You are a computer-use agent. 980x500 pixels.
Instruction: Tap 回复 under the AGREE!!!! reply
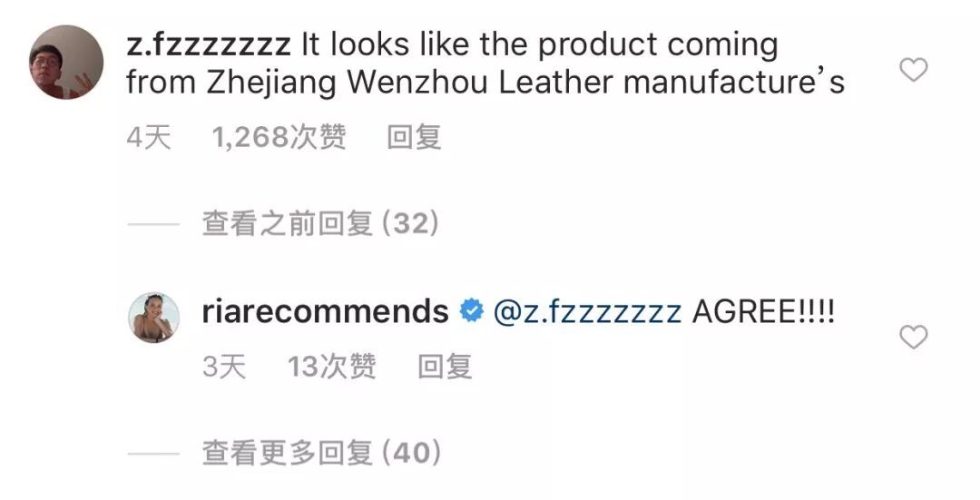tap(445, 367)
